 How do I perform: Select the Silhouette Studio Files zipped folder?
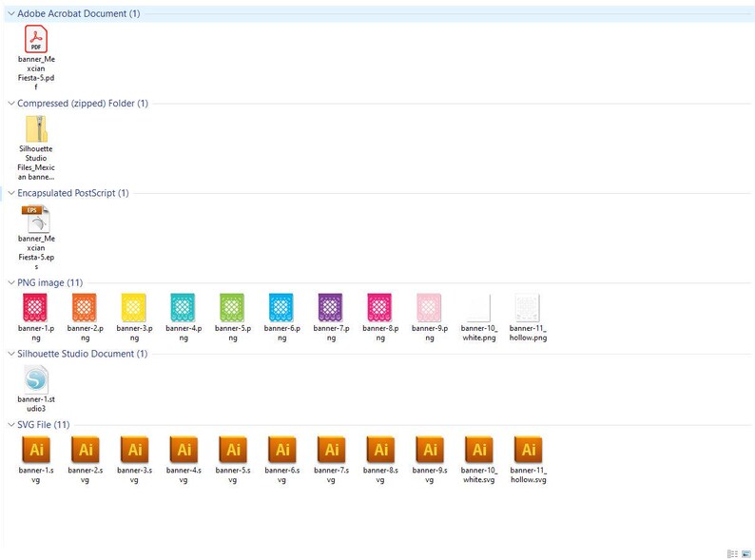pyautogui.click(x=36, y=128)
